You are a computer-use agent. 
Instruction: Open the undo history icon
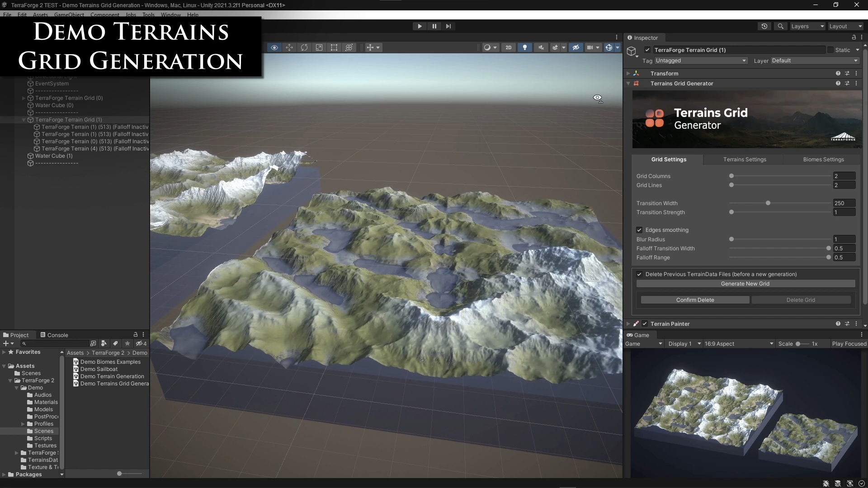[764, 26]
